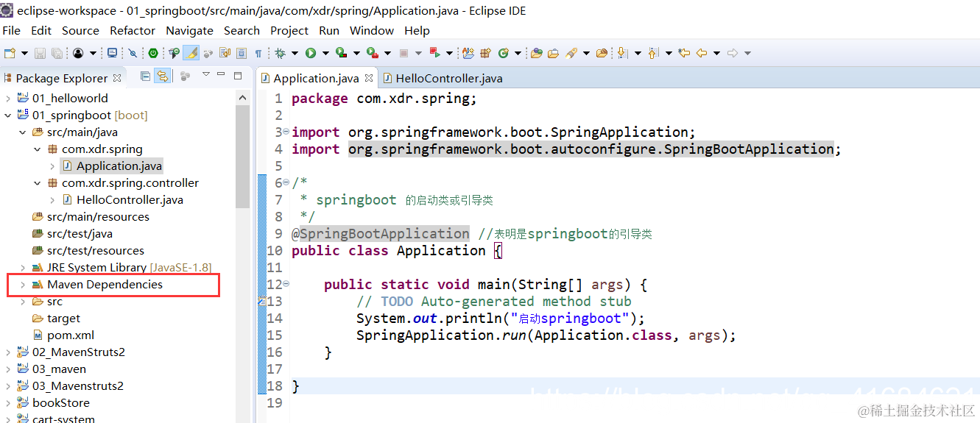The height and width of the screenshot is (423, 980).
Task: Click Previous Annotation up-arrow icon
Action: (x=653, y=53)
